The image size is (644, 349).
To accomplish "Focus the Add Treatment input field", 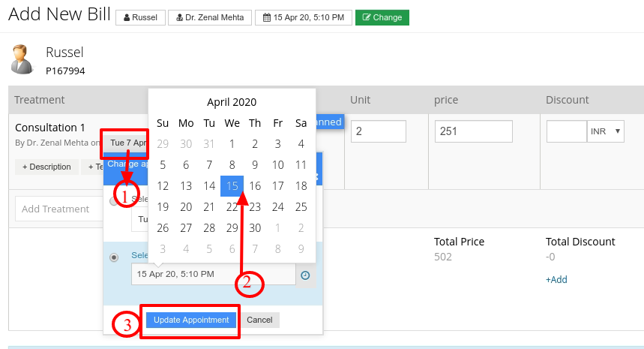I will [58, 209].
